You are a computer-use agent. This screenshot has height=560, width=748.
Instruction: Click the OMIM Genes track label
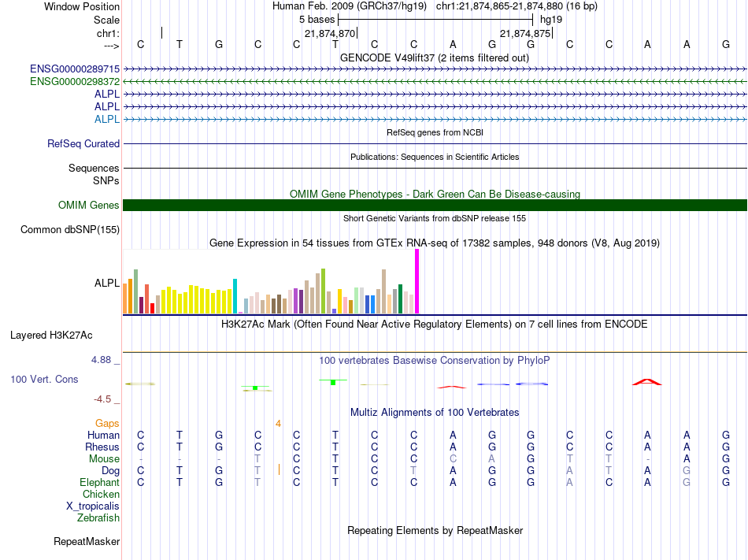pyautogui.click(x=89, y=205)
